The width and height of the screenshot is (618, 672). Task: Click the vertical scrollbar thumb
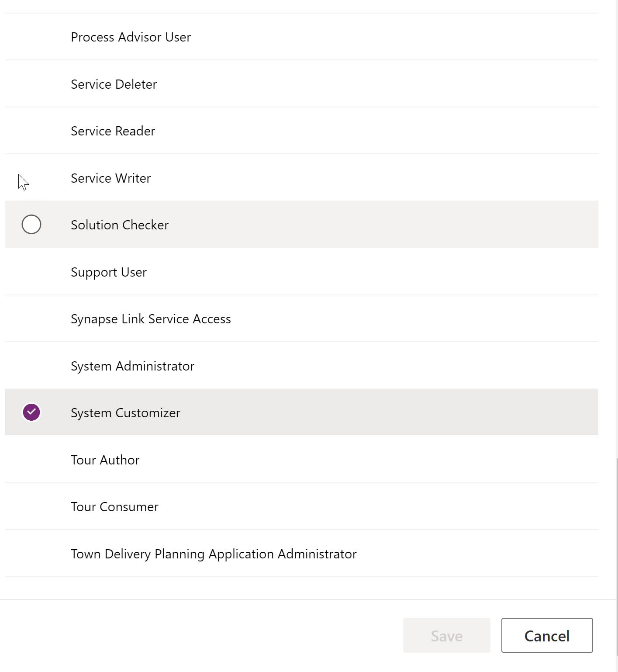tap(616, 555)
